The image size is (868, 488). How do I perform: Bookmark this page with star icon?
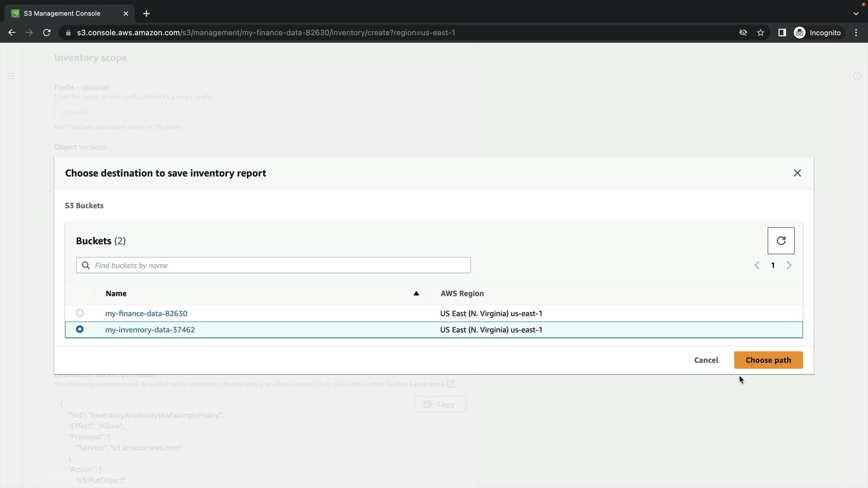coord(760,33)
